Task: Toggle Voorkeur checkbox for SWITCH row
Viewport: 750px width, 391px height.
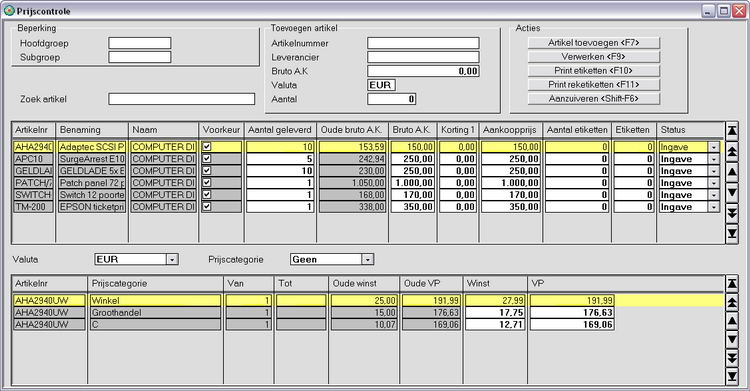Action: click(207, 194)
